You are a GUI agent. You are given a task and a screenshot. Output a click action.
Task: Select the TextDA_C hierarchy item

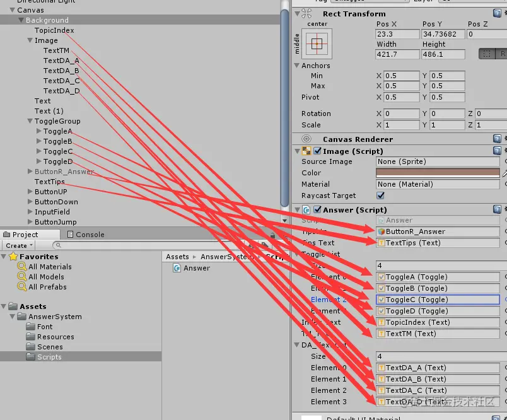(61, 81)
